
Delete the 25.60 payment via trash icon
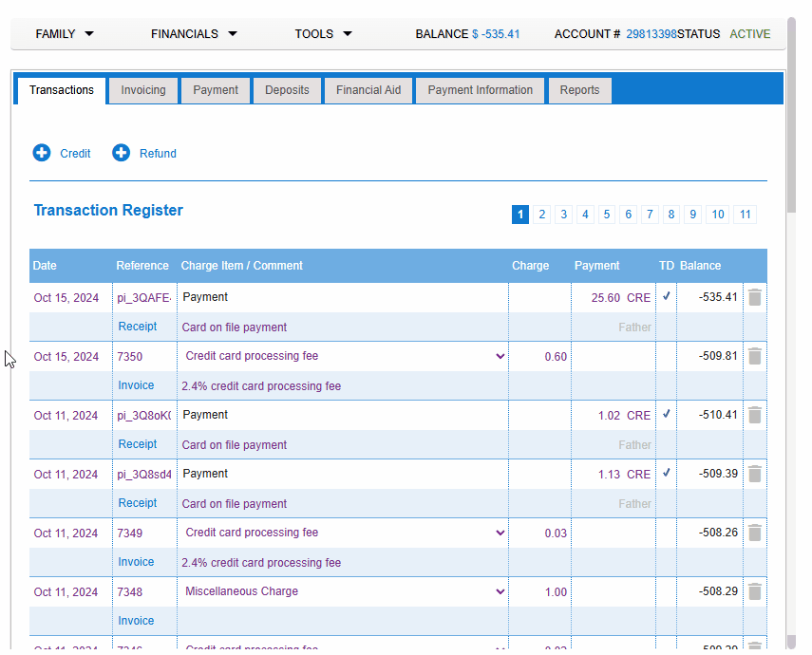coord(755,297)
